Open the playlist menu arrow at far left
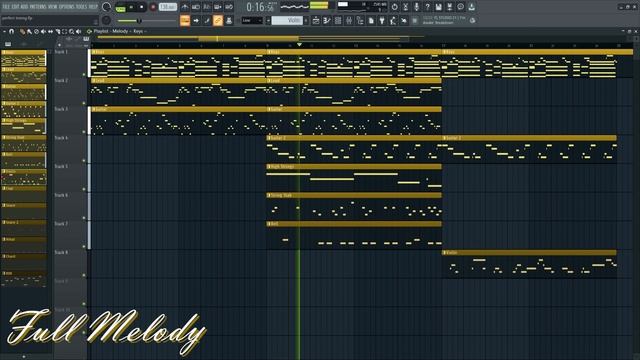This screenshot has height=360, width=640. click(x=4, y=31)
